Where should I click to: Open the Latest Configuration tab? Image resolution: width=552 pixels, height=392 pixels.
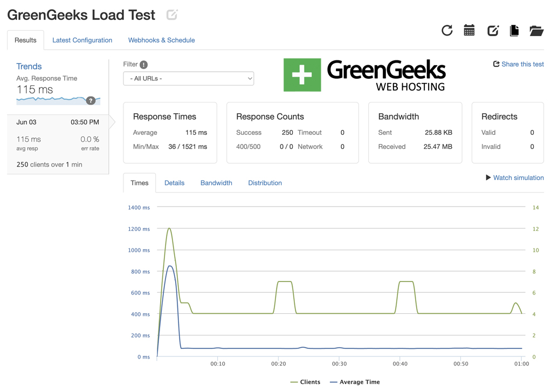(x=82, y=40)
